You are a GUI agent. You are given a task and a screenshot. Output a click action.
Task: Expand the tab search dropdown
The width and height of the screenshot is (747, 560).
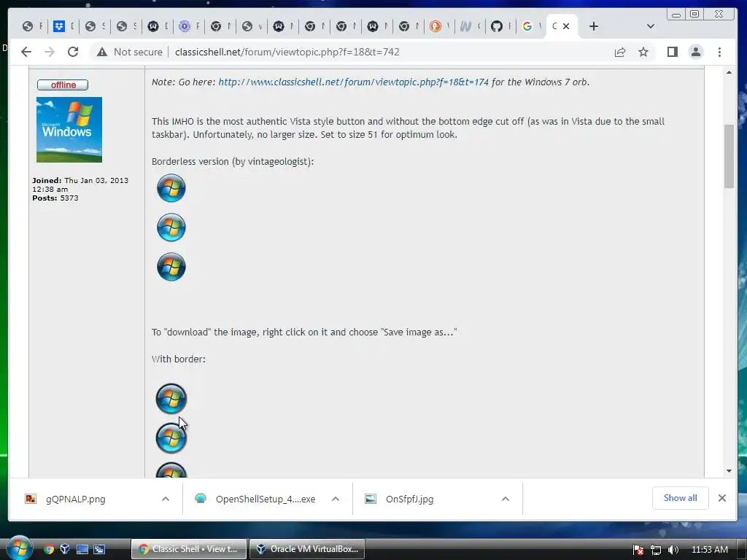click(x=650, y=26)
